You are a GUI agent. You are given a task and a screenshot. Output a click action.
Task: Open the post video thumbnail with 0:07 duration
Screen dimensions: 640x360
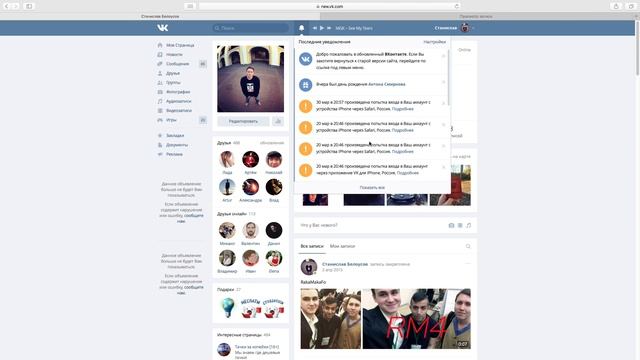tap(416, 319)
